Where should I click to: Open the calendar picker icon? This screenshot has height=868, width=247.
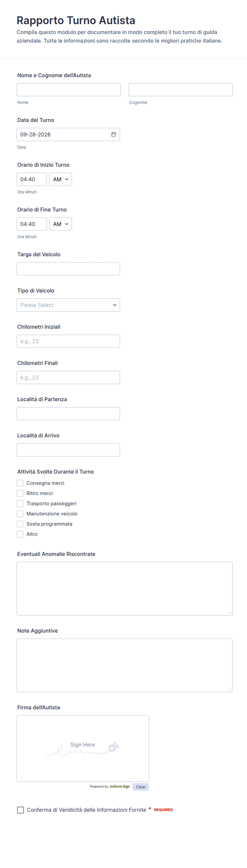point(114,134)
